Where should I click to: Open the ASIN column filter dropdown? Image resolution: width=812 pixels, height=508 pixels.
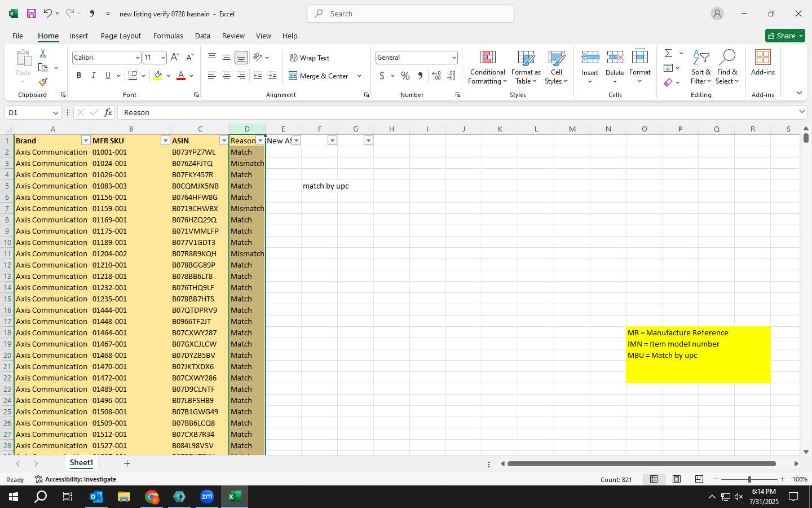(x=224, y=141)
